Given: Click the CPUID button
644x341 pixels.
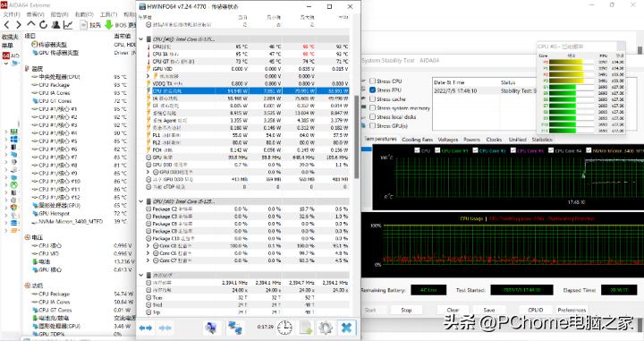Looking at the screenshot, I should pos(536,310).
